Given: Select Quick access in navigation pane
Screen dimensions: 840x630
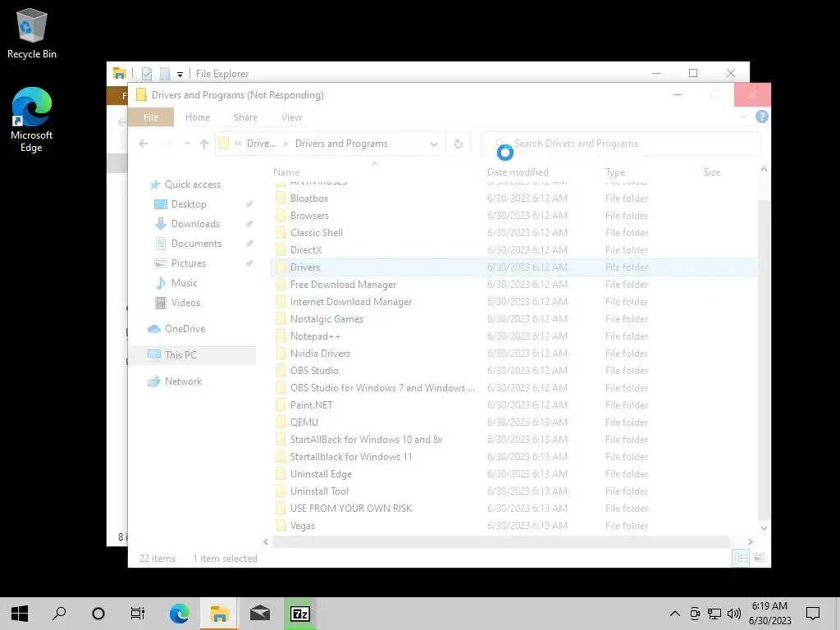Looking at the screenshot, I should (x=192, y=185).
